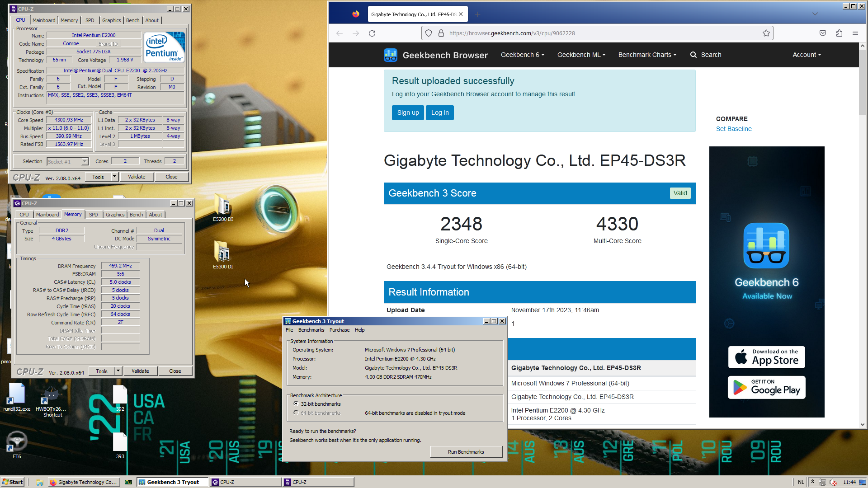This screenshot has height=488, width=868.
Task: Open the File menu in Geekbench 3
Action: click(x=289, y=330)
